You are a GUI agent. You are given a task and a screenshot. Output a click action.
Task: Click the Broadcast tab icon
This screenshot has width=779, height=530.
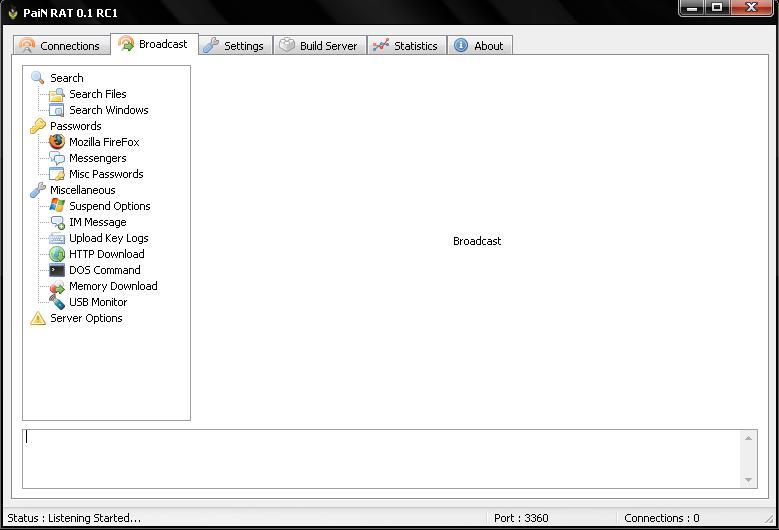pos(126,44)
